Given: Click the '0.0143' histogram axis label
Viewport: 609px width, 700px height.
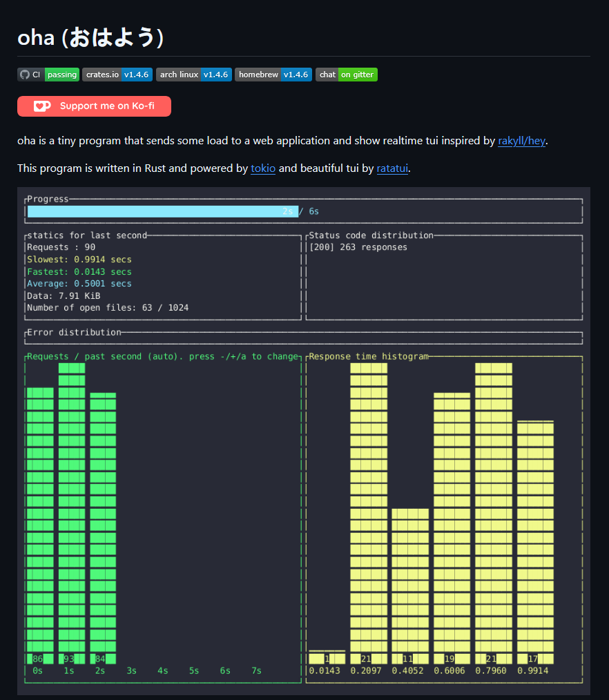Looking at the screenshot, I should point(325,670).
